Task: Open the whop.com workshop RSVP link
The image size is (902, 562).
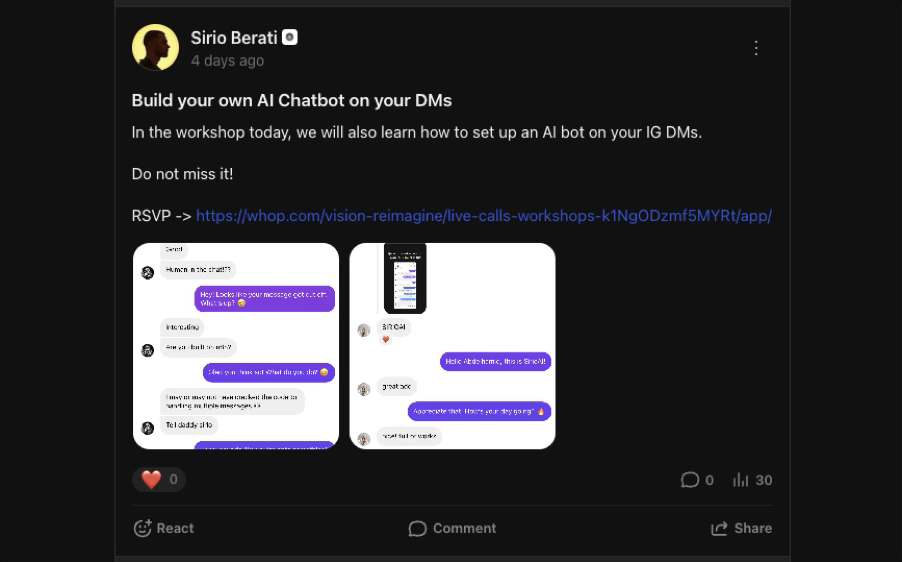Action: [483, 216]
